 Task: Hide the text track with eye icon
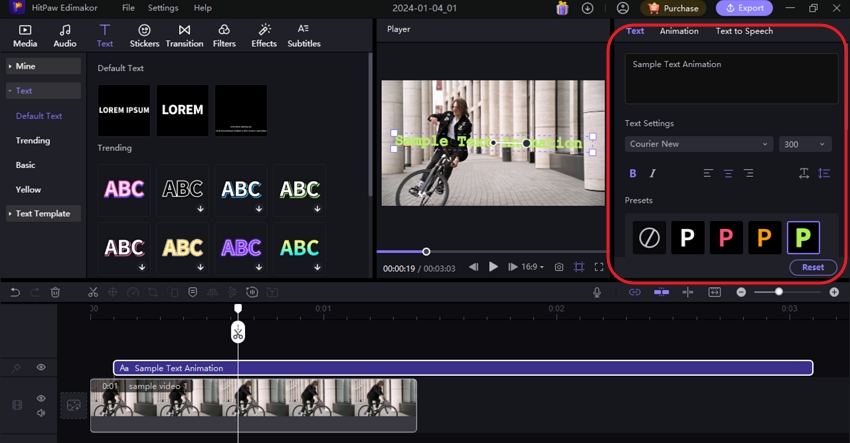click(41, 368)
